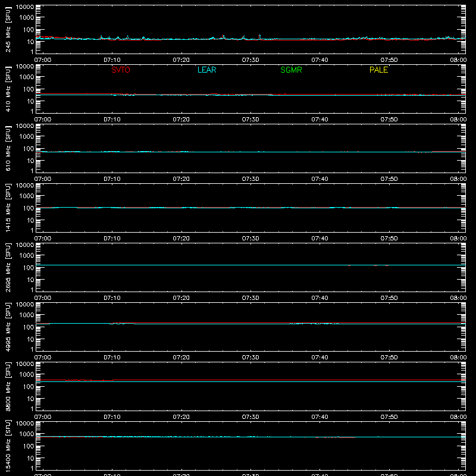This screenshot has height=476, width=476.
Task: Click the 10 y-axis value on 1415 MHz panel
Action: [x=30, y=220]
